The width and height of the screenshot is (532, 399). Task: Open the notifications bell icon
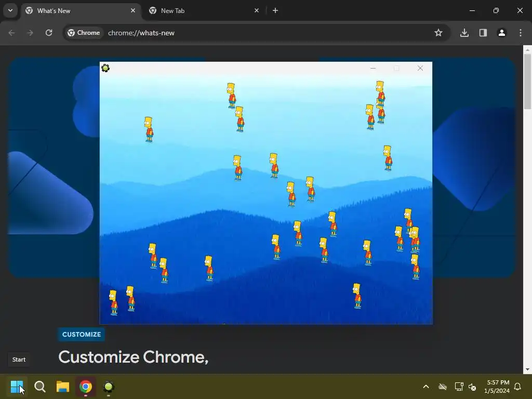click(x=518, y=387)
